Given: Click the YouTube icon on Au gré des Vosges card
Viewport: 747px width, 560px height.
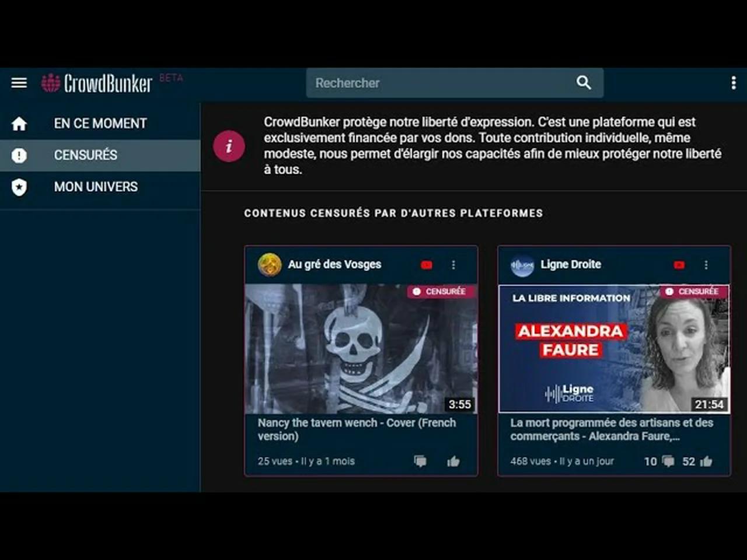Looking at the screenshot, I should 427,265.
